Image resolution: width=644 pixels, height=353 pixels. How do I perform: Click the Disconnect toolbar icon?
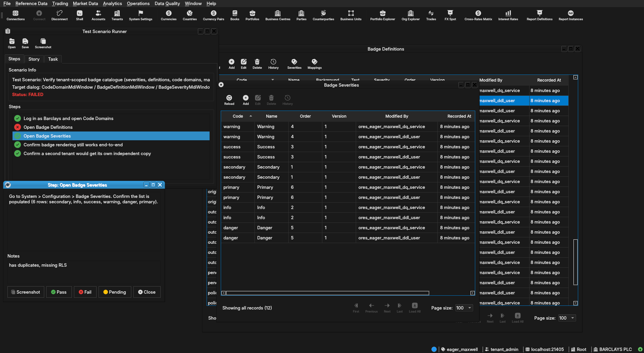point(59,15)
